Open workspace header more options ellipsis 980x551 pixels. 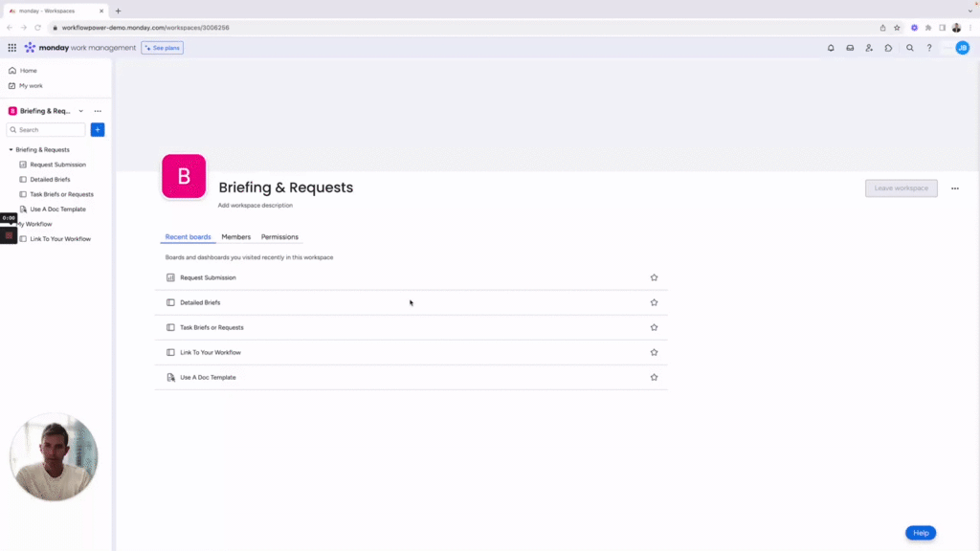[x=955, y=188]
